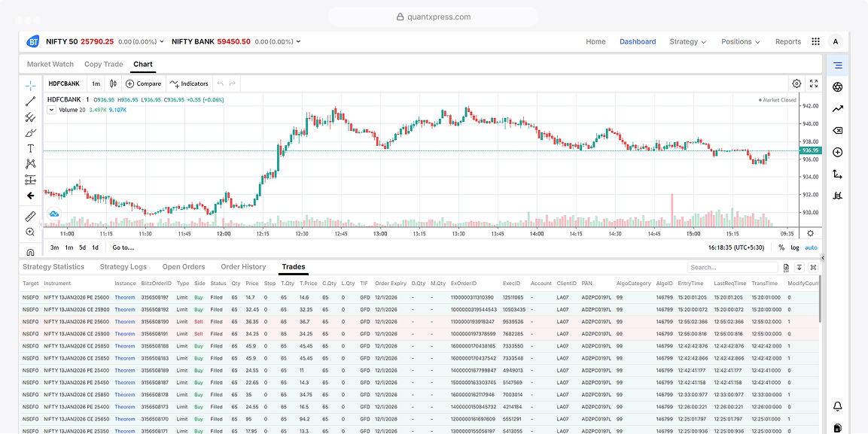
Task: Select the ruler measure tool
Action: click(x=30, y=216)
